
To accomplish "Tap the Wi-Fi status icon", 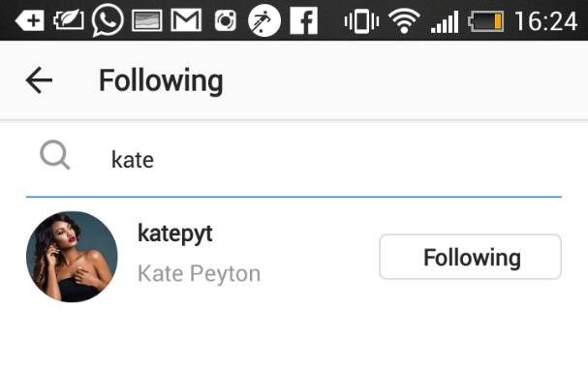I will [404, 21].
